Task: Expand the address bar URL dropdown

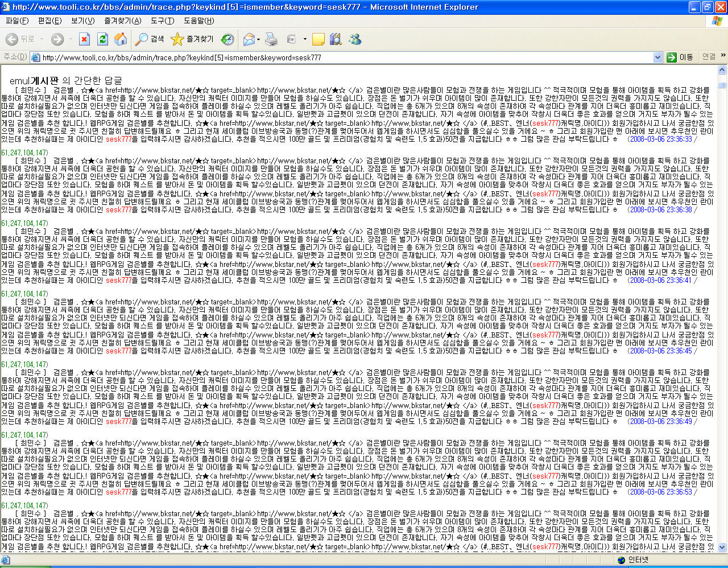Action: click(x=657, y=57)
